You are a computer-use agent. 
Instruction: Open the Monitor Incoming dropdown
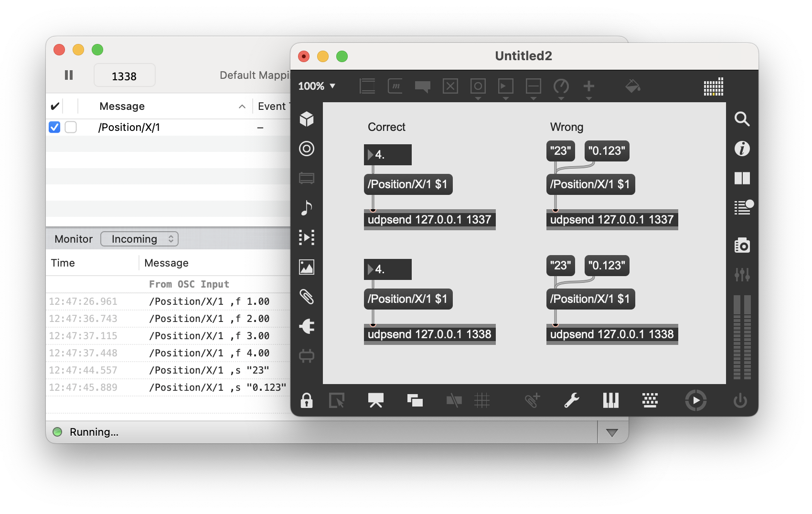[x=139, y=239]
